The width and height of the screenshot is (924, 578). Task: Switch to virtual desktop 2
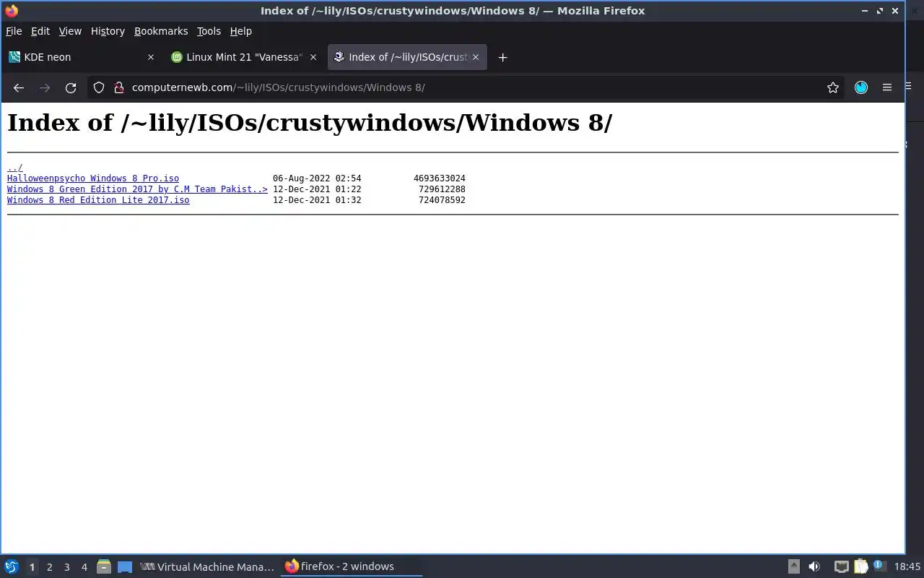click(50, 567)
